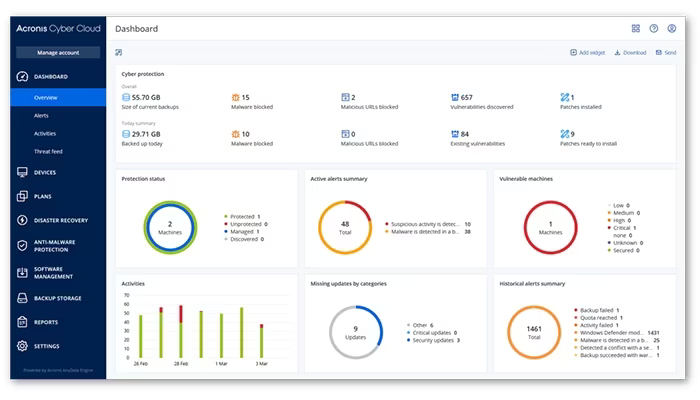Click the Acronis Cyber Cloud logo
This screenshot has height=400, width=700.
click(58, 29)
